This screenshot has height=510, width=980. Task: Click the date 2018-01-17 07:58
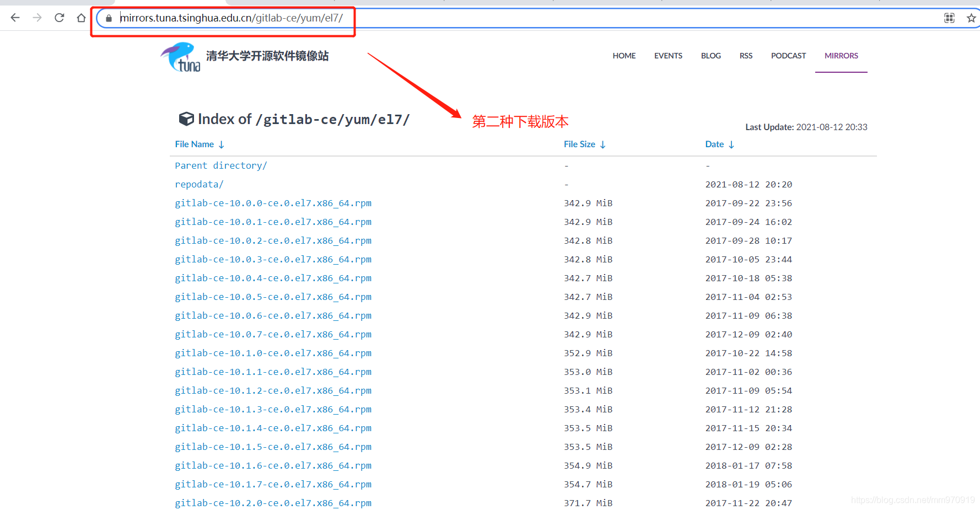pyautogui.click(x=749, y=465)
